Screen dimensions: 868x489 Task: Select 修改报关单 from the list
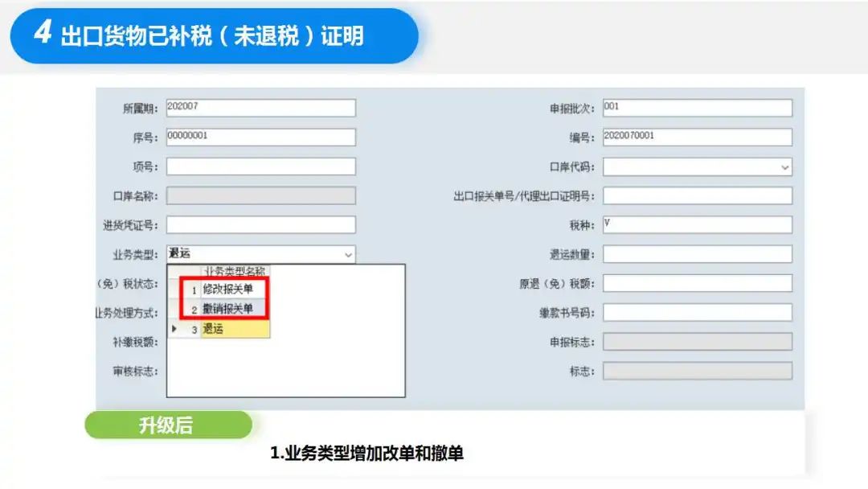pyautogui.click(x=228, y=289)
